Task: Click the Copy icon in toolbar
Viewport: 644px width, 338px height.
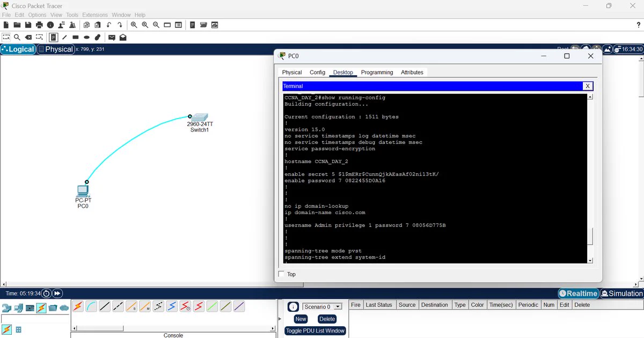Action: tap(86, 25)
